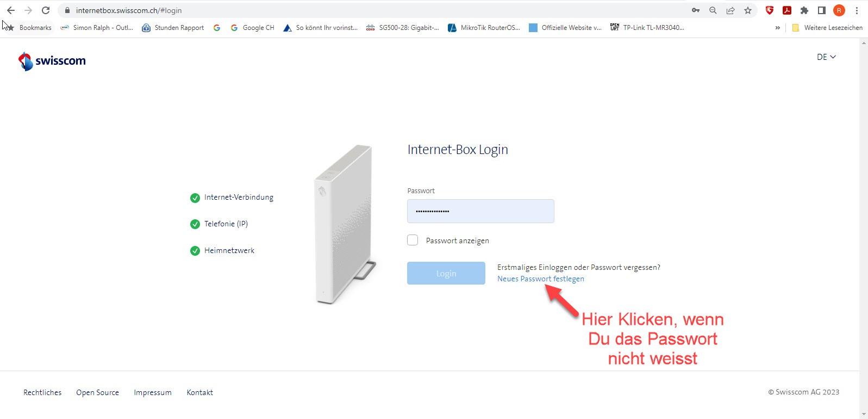Open the Google CH bookmark
Image resolution: width=868 pixels, height=419 pixels.
(x=252, y=28)
